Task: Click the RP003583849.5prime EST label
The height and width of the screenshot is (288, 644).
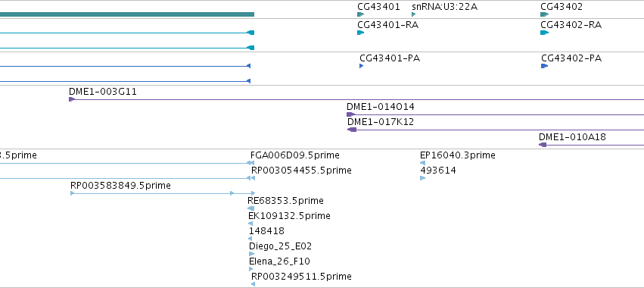Action: click(x=120, y=186)
